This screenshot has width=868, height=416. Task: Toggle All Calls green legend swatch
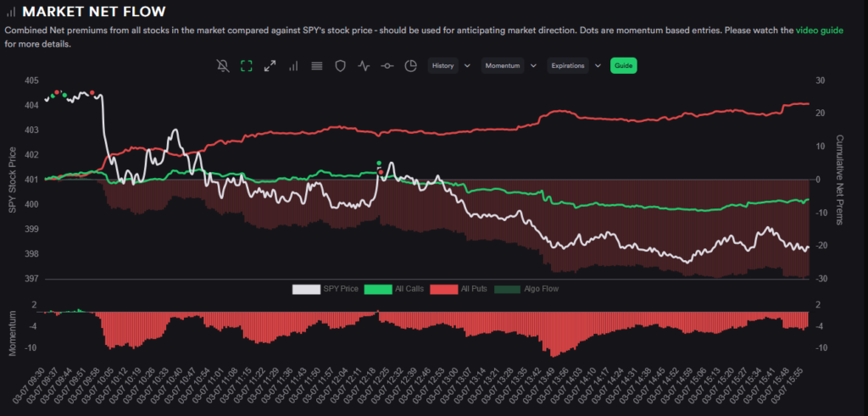pyautogui.click(x=377, y=289)
